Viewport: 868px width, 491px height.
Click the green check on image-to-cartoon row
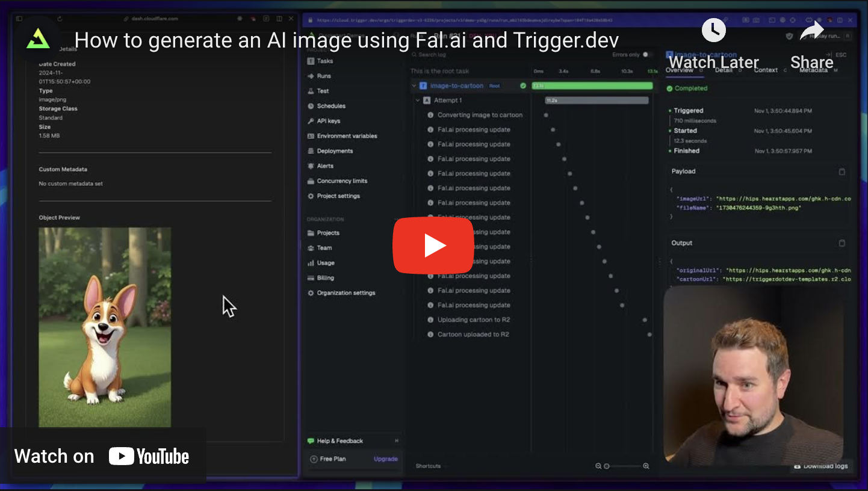(x=523, y=86)
